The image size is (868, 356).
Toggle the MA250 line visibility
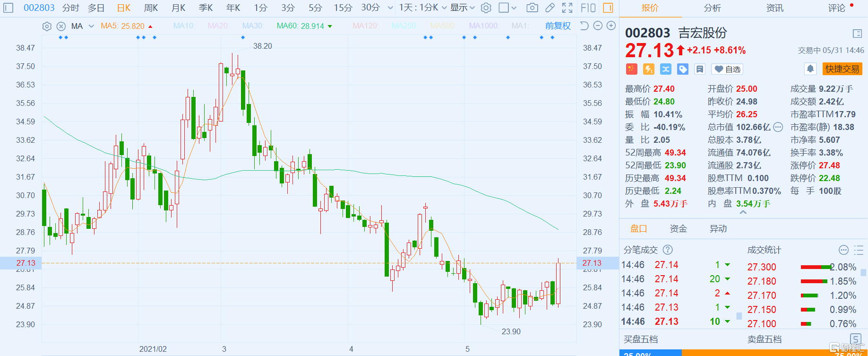pyautogui.click(x=404, y=26)
